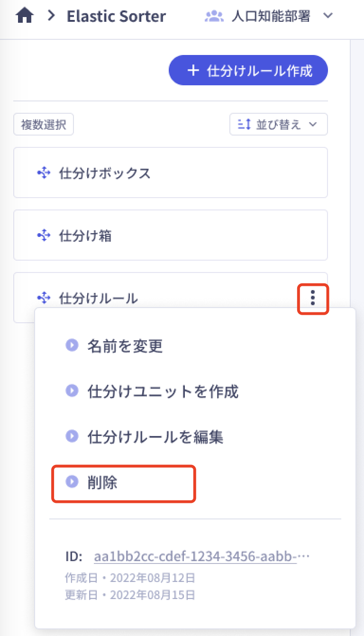This screenshot has width=364, height=636.
Task: Click the 仕分けルール作成 button
Action: click(248, 70)
